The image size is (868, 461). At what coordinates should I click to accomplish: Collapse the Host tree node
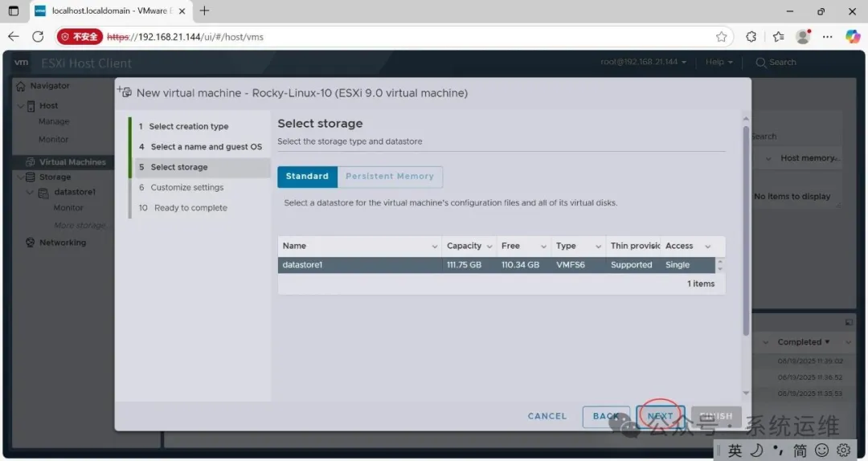click(x=20, y=105)
